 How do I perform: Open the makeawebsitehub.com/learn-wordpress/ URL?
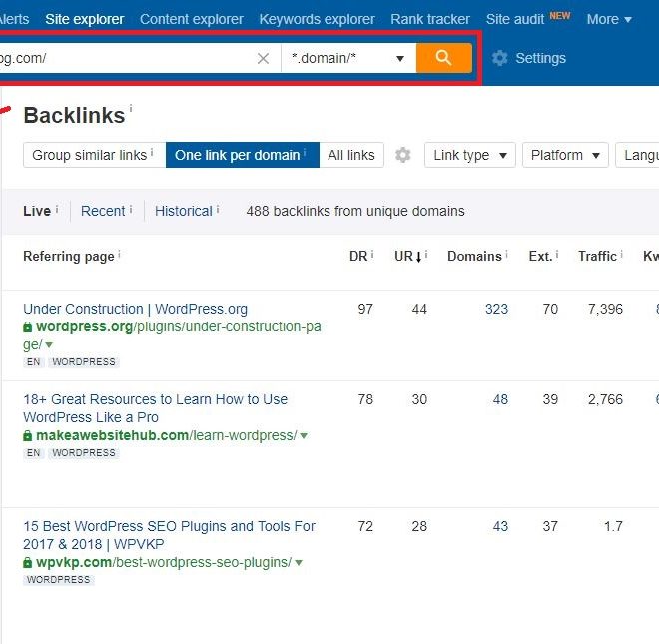[167, 435]
